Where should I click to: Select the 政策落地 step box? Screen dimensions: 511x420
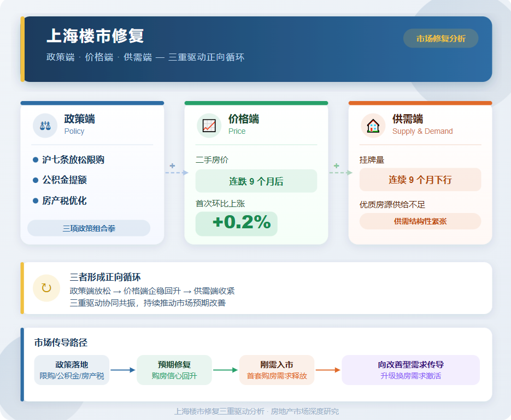click(x=72, y=370)
